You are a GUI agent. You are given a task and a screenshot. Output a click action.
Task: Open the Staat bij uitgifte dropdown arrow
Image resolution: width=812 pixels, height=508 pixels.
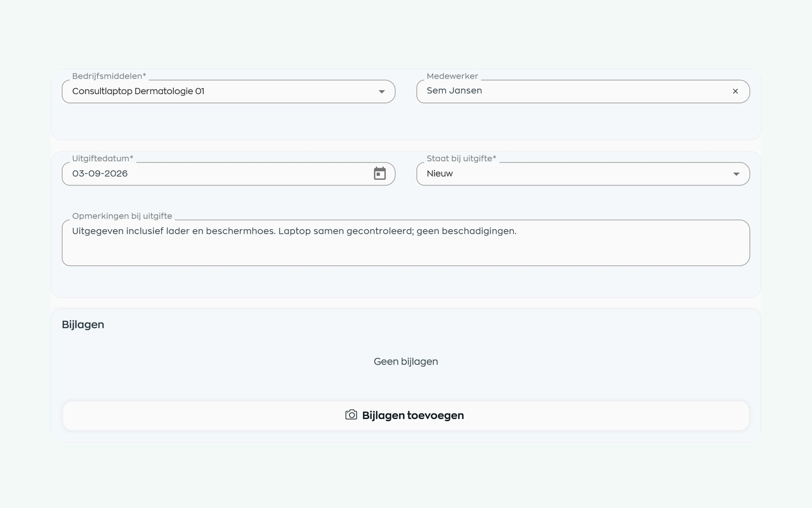click(737, 174)
